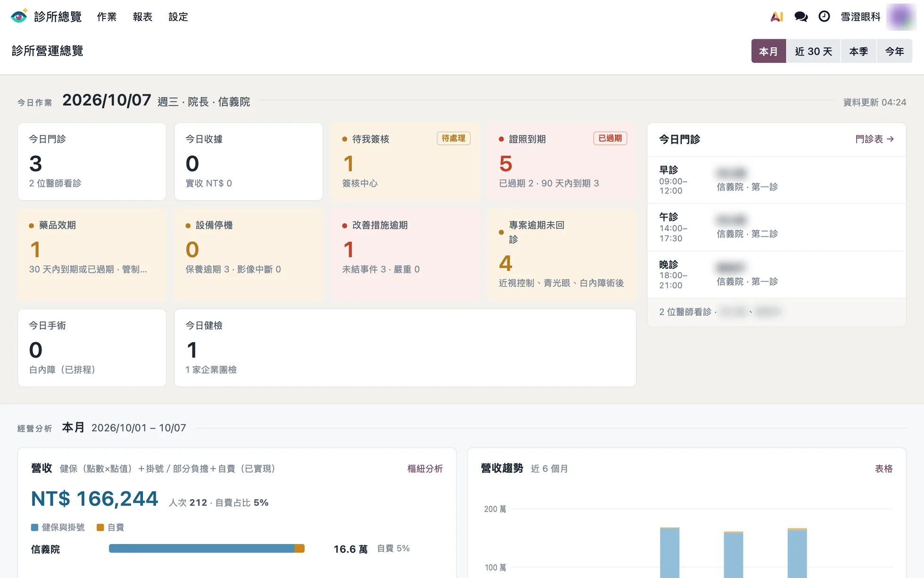Open the AI assistant icon

pyautogui.click(x=776, y=17)
